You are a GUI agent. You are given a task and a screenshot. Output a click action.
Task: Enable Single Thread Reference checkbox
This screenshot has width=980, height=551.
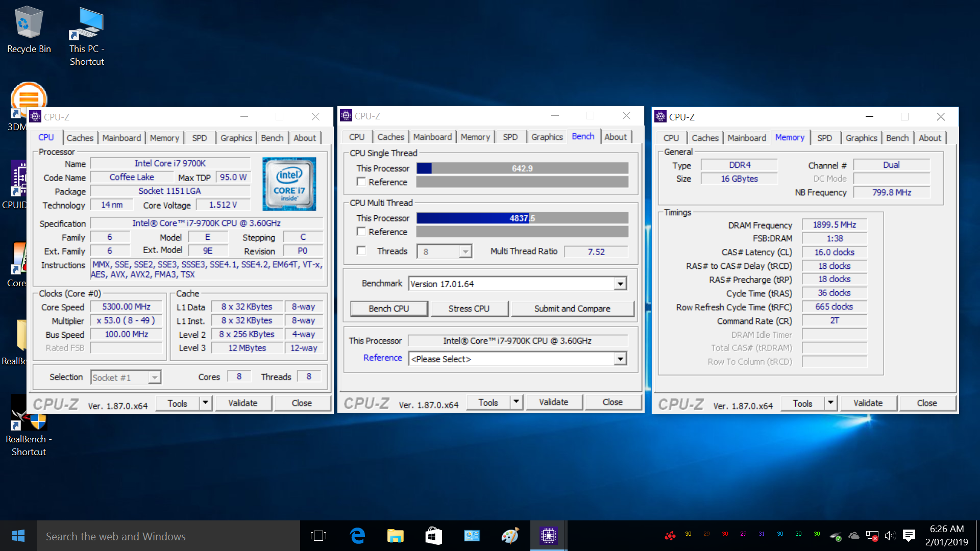pos(361,182)
